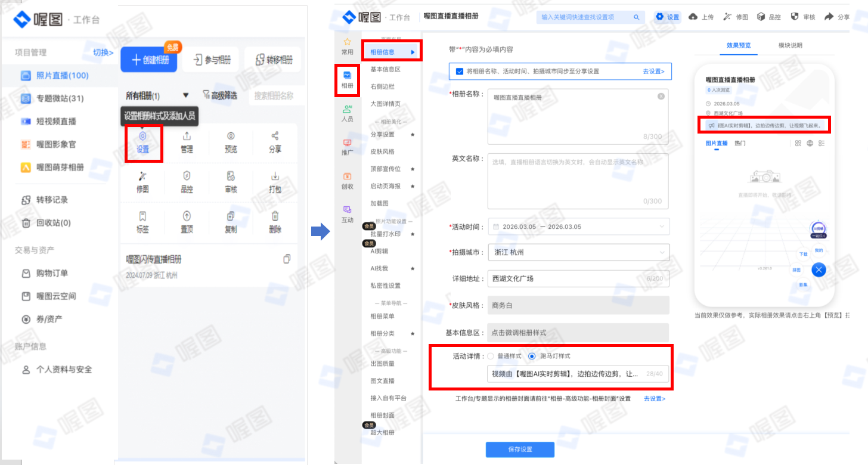The width and height of the screenshot is (868, 465).
Task: Copy icon beside 喔图闪传直播相册
Action: click(x=287, y=259)
